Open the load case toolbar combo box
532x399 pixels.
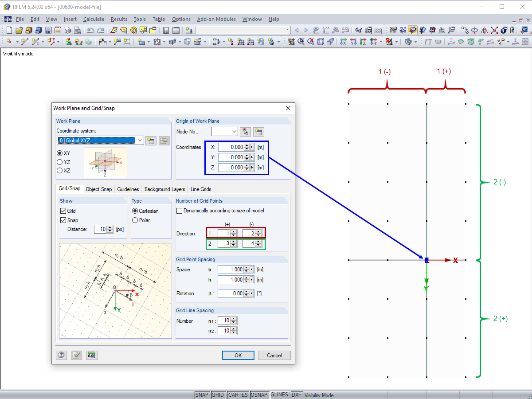(243, 30)
